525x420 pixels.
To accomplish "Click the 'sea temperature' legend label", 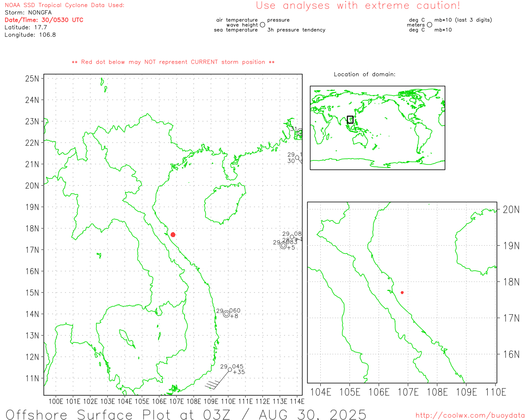I will 236,30.
